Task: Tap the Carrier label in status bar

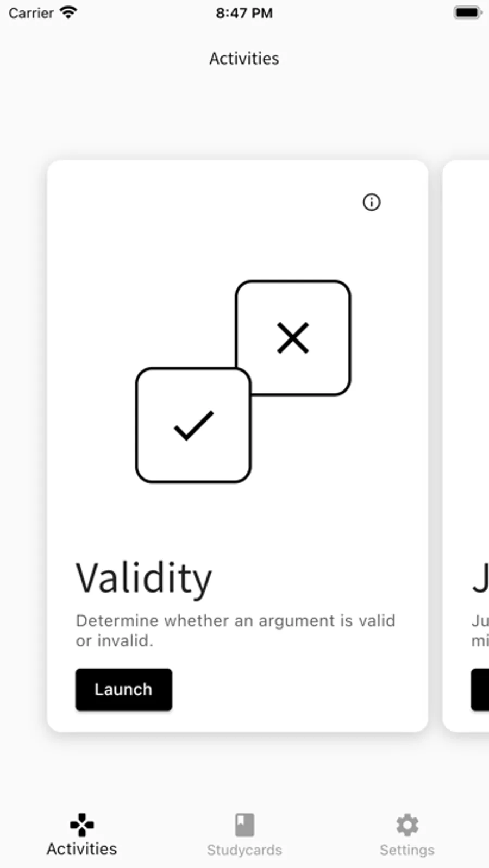Action: pyautogui.click(x=31, y=12)
